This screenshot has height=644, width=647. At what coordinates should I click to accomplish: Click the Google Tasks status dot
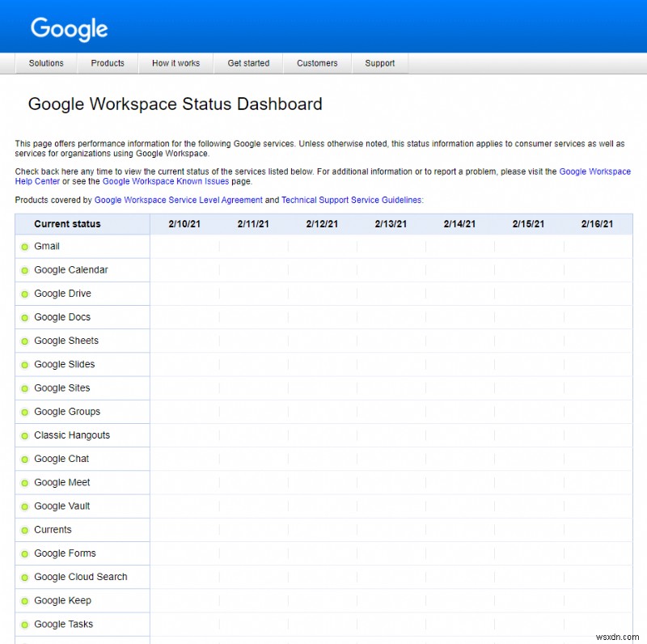pyautogui.click(x=25, y=625)
